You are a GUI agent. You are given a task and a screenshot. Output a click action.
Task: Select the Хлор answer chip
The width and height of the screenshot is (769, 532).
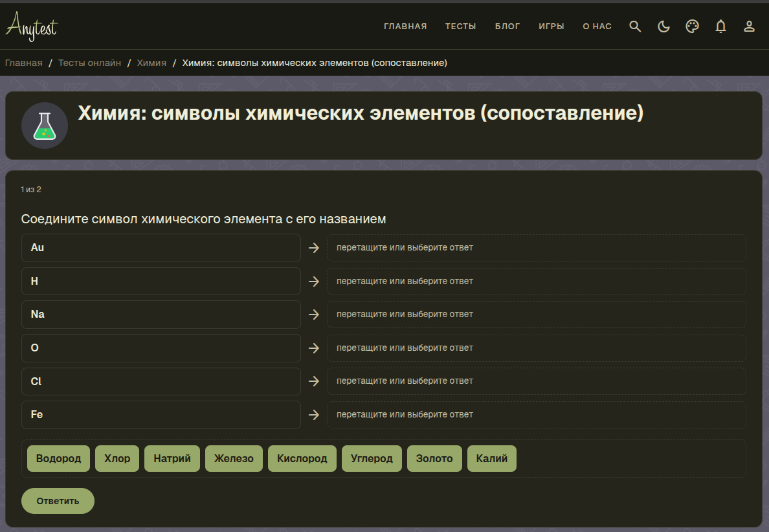point(117,458)
